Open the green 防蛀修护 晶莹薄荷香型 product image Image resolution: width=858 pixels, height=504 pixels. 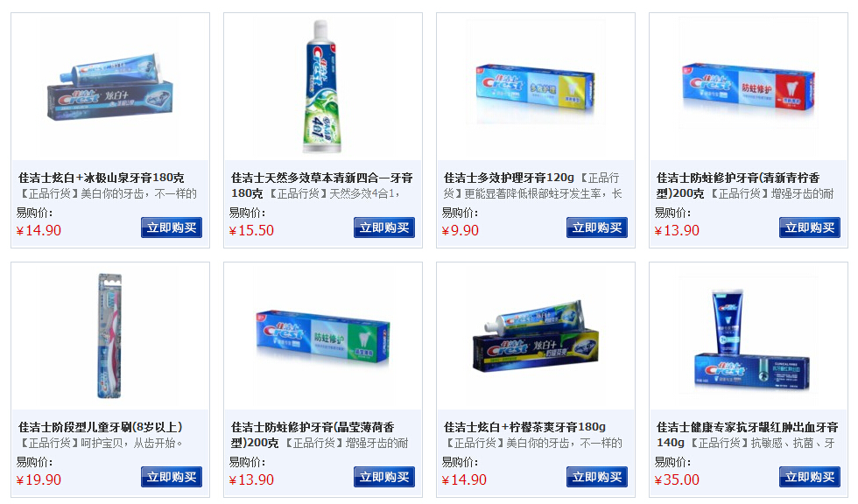pyautogui.click(x=322, y=337)
